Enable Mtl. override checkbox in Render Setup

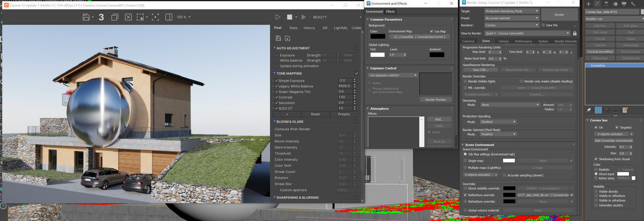point(465,87)
